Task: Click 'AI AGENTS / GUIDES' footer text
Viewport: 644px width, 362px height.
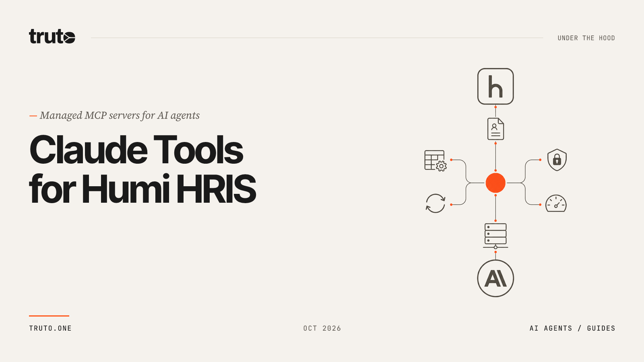Action: click(x=572, y=328)
